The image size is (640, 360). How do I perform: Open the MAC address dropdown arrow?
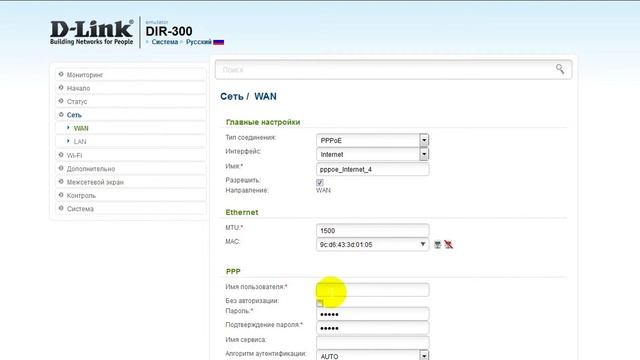[423, 244]
